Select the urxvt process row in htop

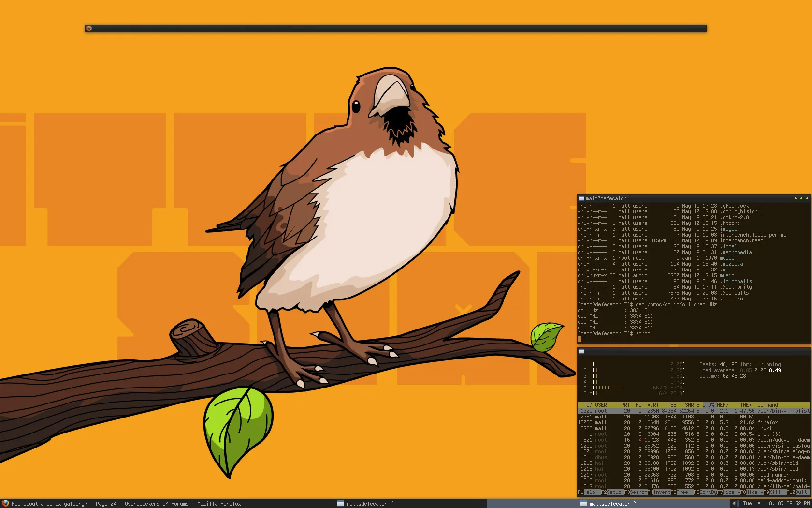[x=694, y=428]
